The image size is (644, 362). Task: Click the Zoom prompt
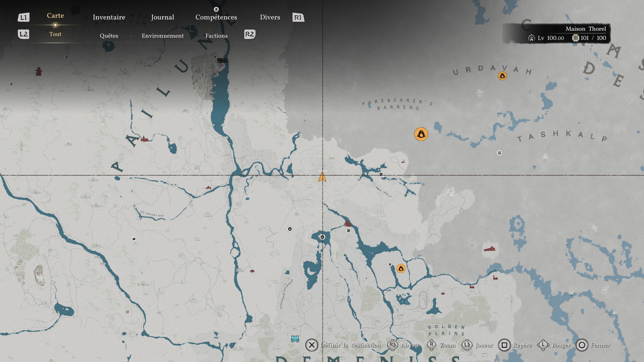point(447,345)
